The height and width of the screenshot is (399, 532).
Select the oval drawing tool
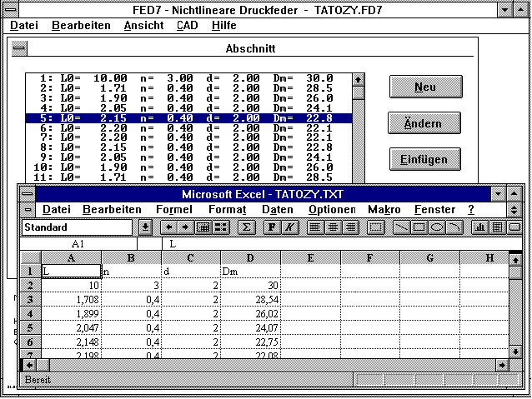point(436,227)
